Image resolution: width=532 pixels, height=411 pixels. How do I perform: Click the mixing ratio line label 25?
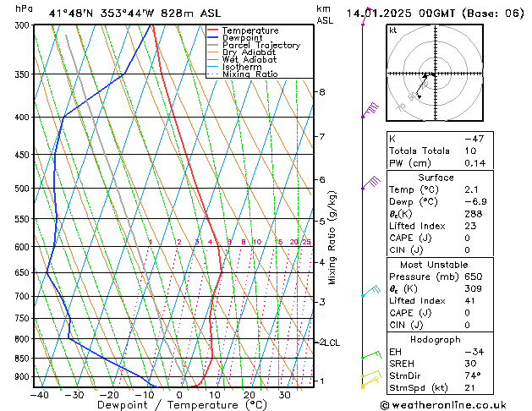(306, 242)
